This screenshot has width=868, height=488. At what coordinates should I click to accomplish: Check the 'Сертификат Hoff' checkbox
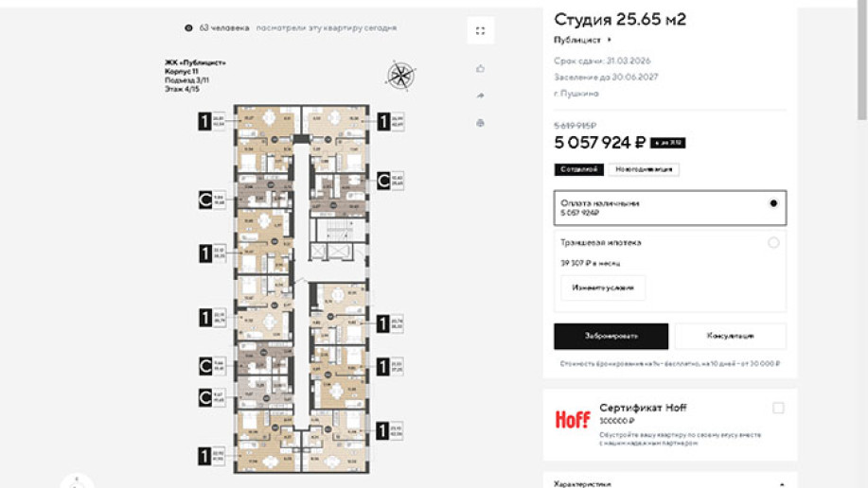(x=778, y=409)
